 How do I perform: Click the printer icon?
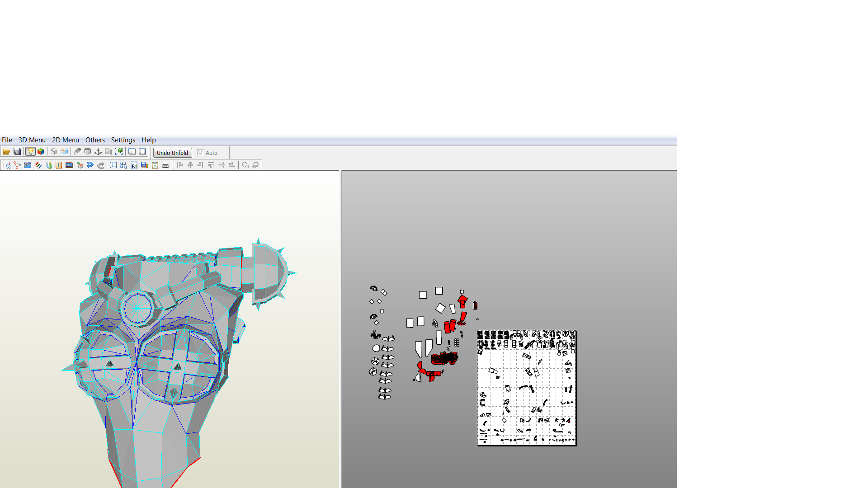pyautogui.click(x=165, y=165)
